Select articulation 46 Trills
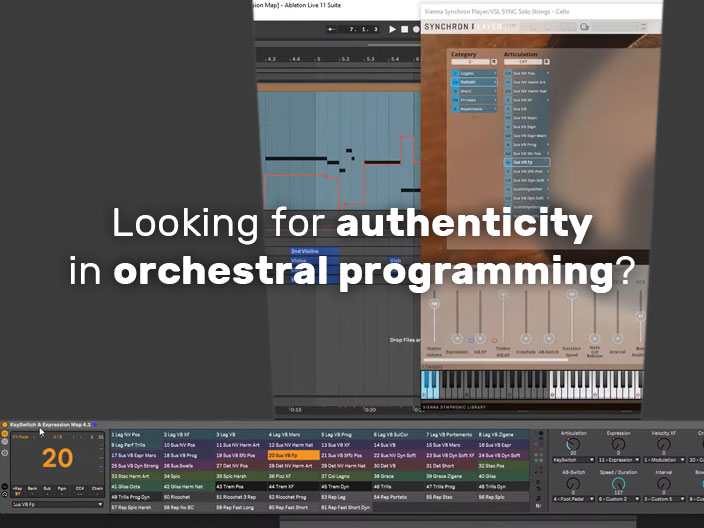 pyautogui.click(x=399, y=487)
